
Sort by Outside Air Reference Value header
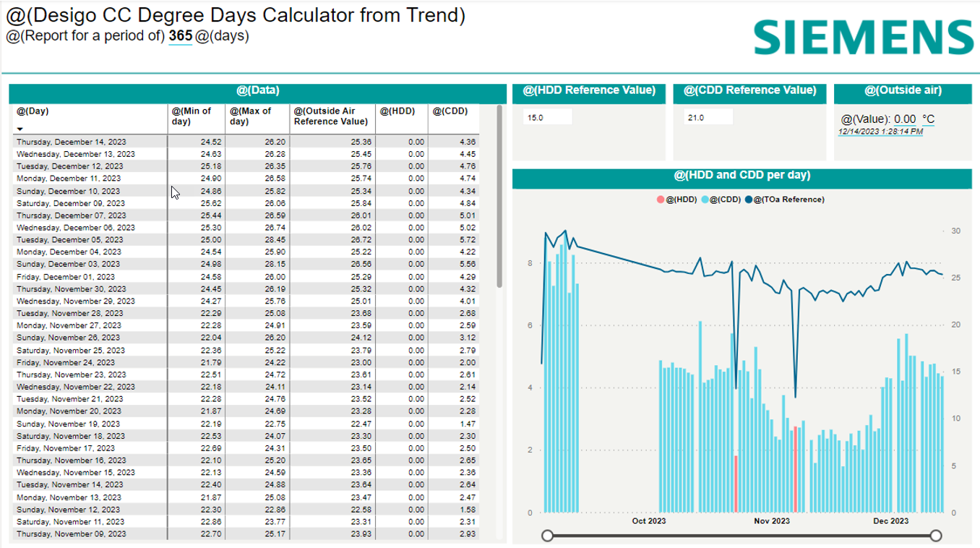(330, 116)
